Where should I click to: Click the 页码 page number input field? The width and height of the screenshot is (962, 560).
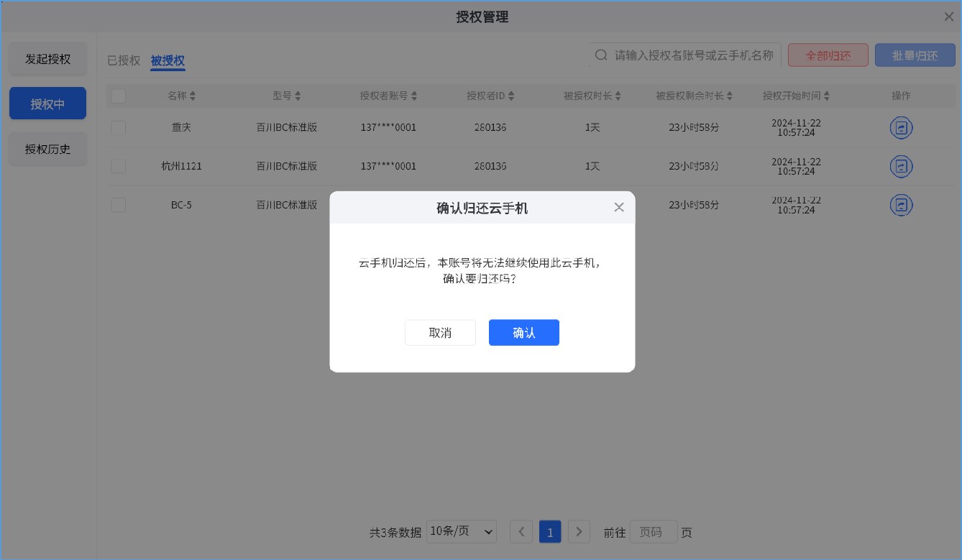[x=653, y=532]
